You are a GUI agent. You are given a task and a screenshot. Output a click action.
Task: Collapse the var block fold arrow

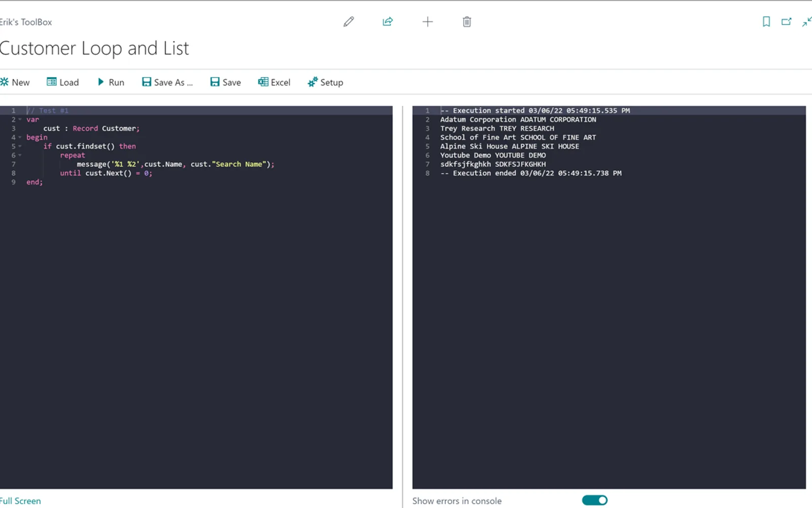(20, 120)
